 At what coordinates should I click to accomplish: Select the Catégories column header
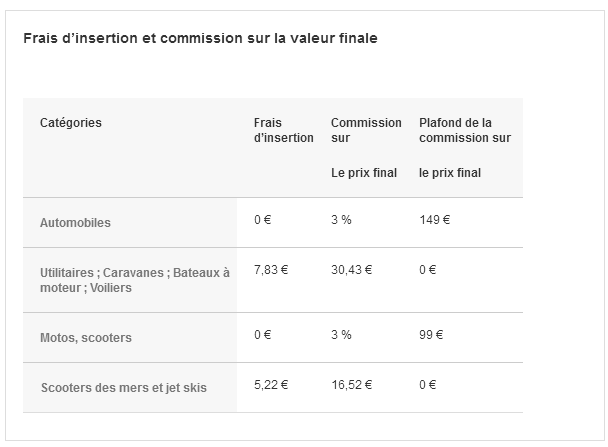click(x=71, y=123)
